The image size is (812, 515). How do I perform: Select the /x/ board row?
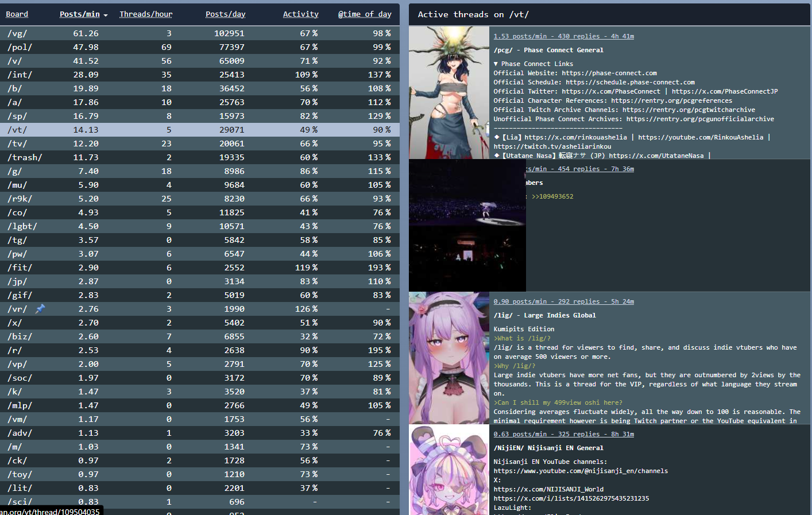click(x=200, y=323)
